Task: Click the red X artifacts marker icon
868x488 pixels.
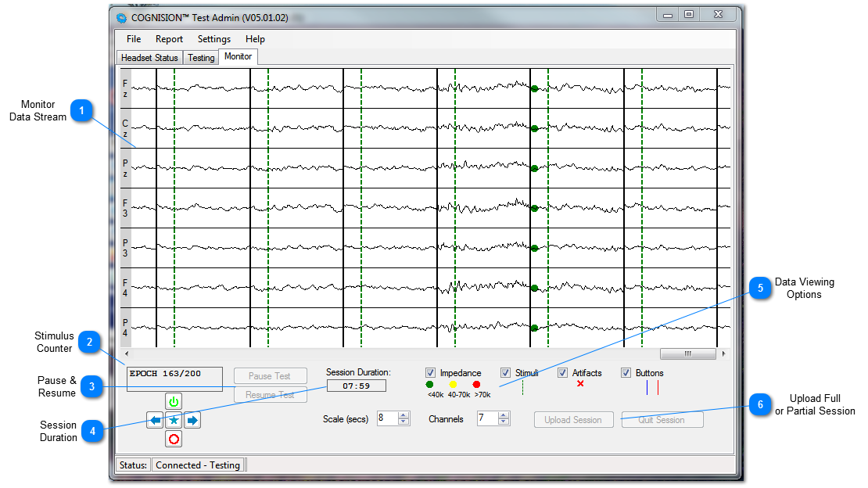Action: click(580, 384)
